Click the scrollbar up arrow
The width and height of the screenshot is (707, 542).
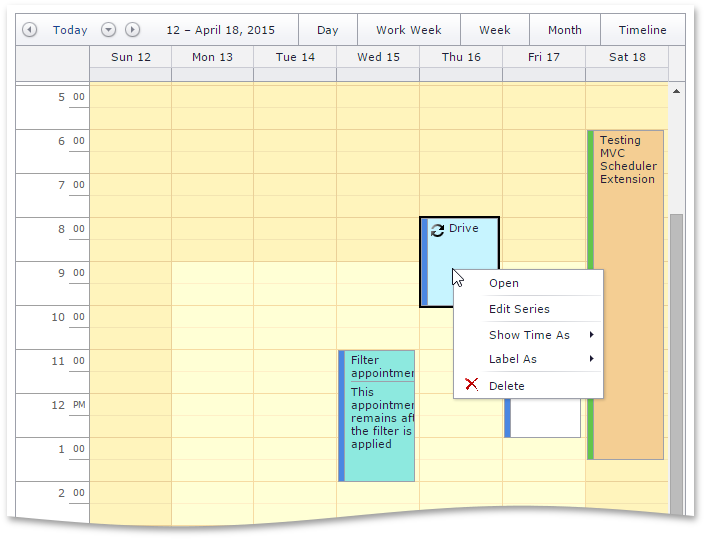pyautogui.click(x=676, y=92)
